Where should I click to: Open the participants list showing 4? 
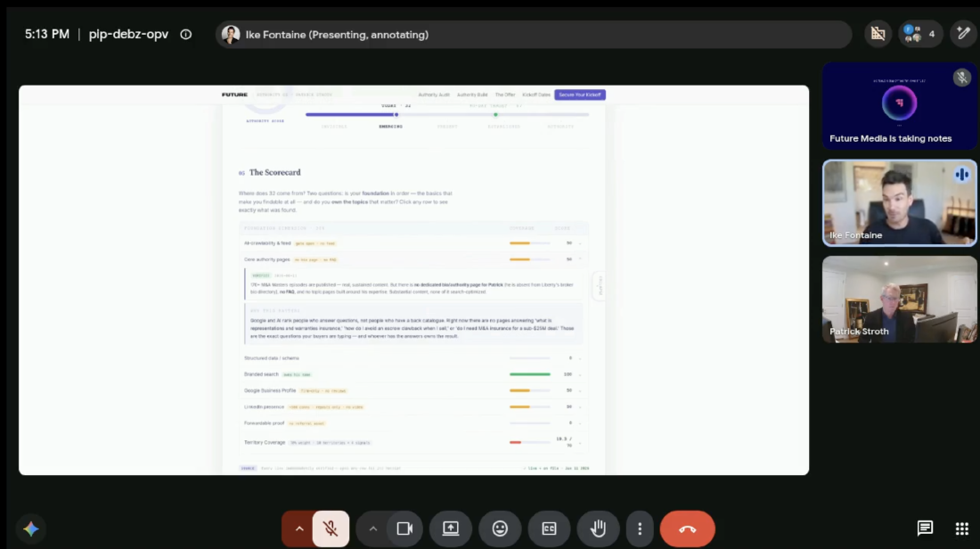click(920, 35)
